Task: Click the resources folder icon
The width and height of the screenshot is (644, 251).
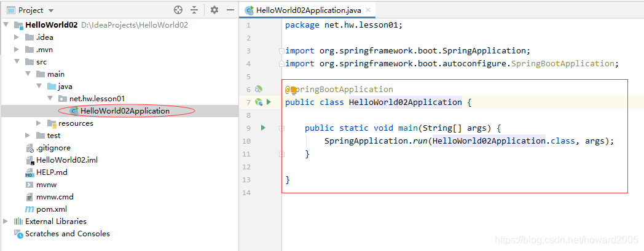Action: 52,123
